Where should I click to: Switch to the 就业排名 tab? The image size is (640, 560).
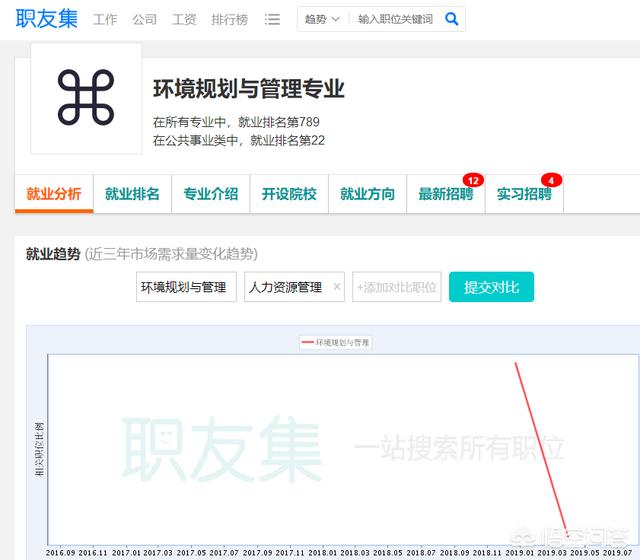click(132, 194)
